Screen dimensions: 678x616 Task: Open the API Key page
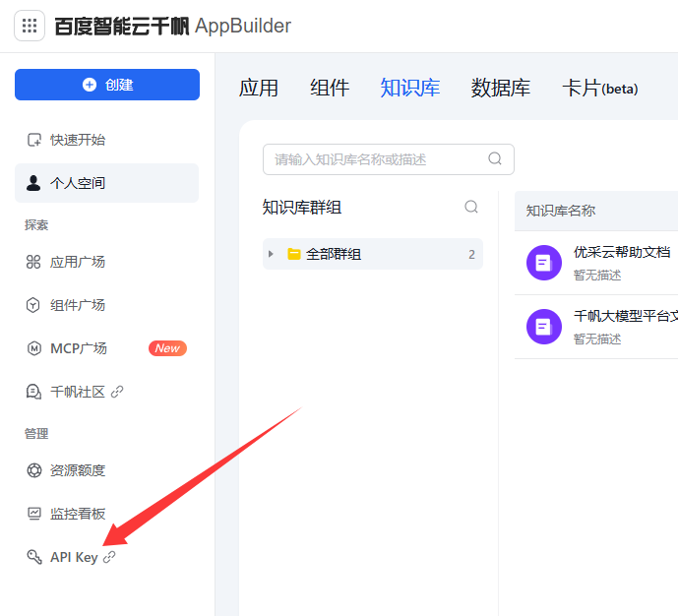click(x=74, y=557)
